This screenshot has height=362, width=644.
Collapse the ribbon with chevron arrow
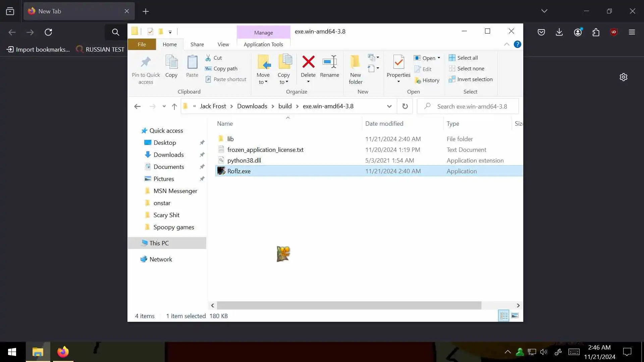click(506, 44)
